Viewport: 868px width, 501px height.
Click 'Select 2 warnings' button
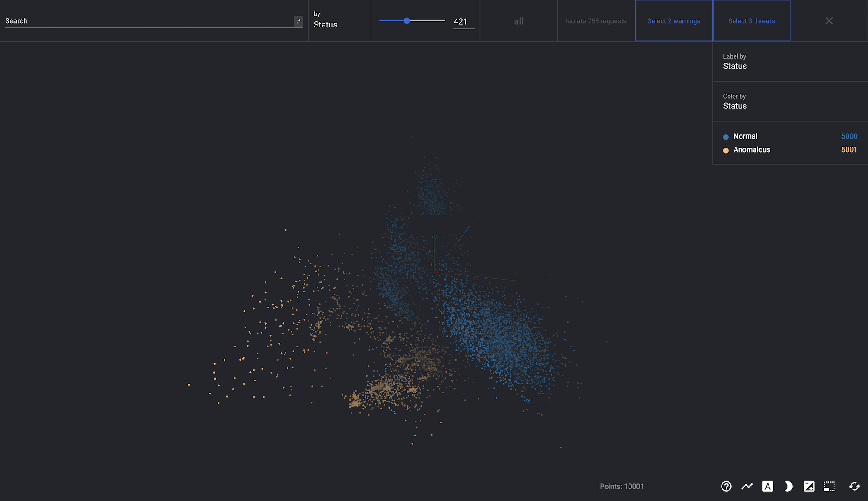[x=674, y=21]
